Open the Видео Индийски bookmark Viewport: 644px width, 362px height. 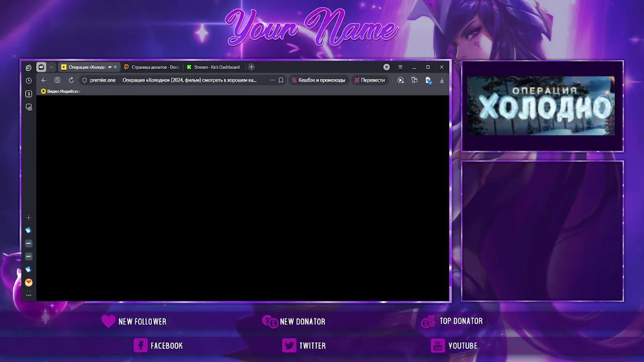tap(60, 92)
